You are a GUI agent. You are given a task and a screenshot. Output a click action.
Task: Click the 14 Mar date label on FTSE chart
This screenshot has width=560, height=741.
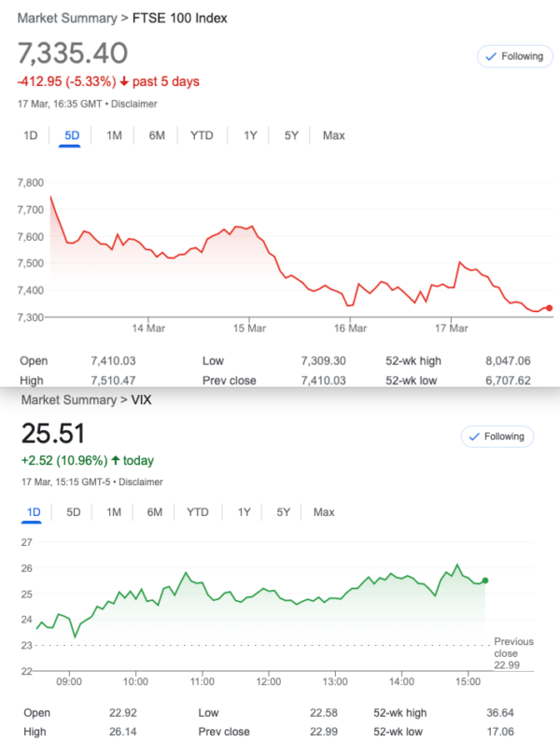coord(148,328)
